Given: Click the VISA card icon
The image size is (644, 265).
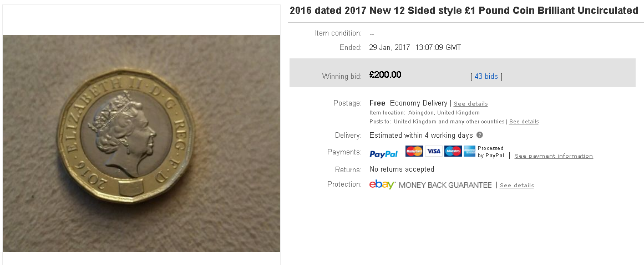Looking at the screenshot, I should [x=433, y=151].
